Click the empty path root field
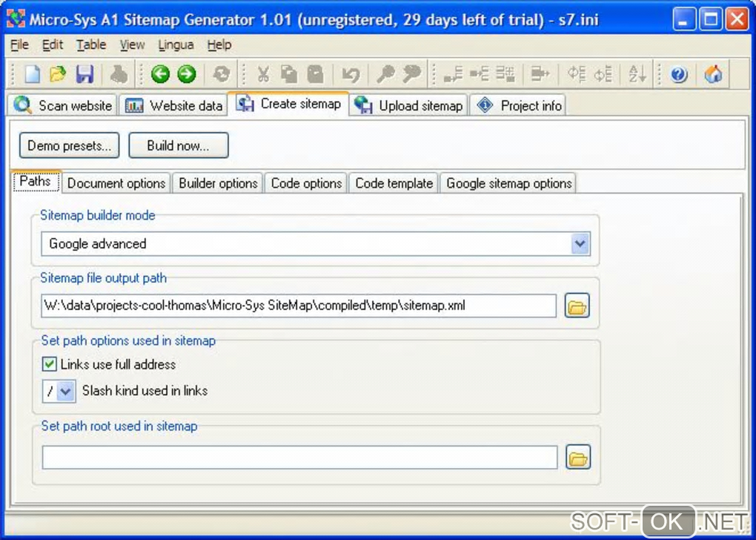 pos(300,458)
